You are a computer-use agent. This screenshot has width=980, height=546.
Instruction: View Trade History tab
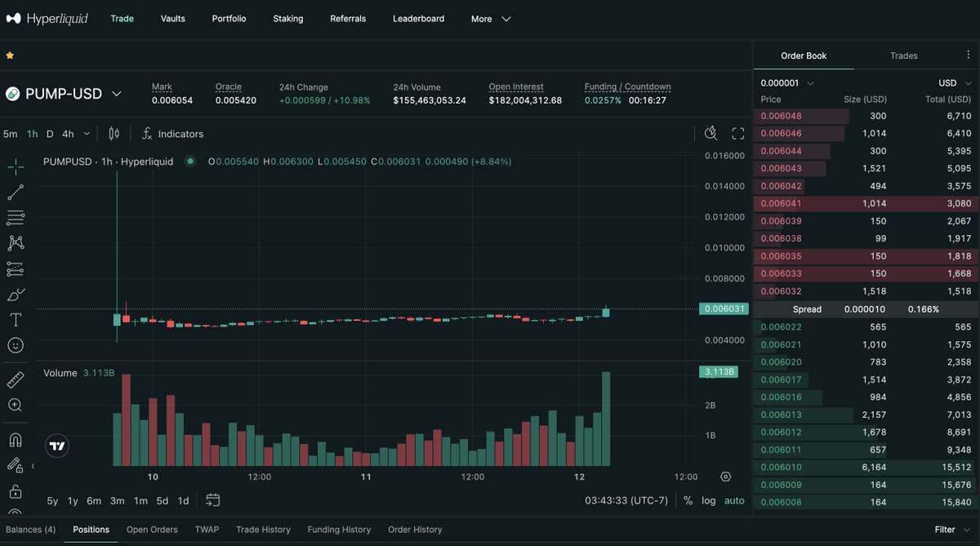(263, 530)
